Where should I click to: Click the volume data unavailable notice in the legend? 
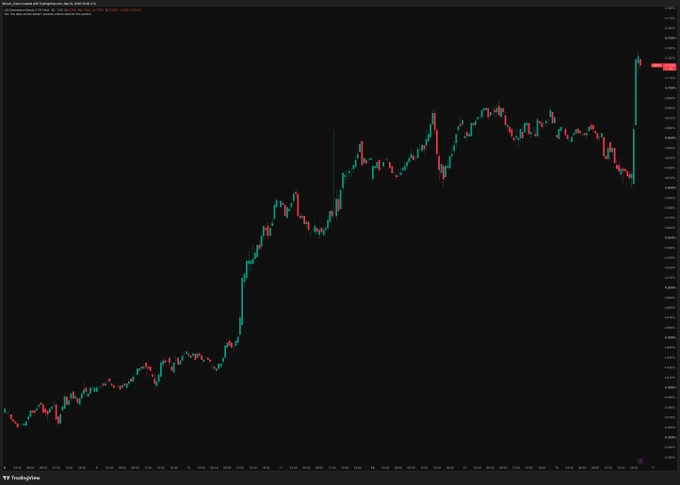(48, 14)
